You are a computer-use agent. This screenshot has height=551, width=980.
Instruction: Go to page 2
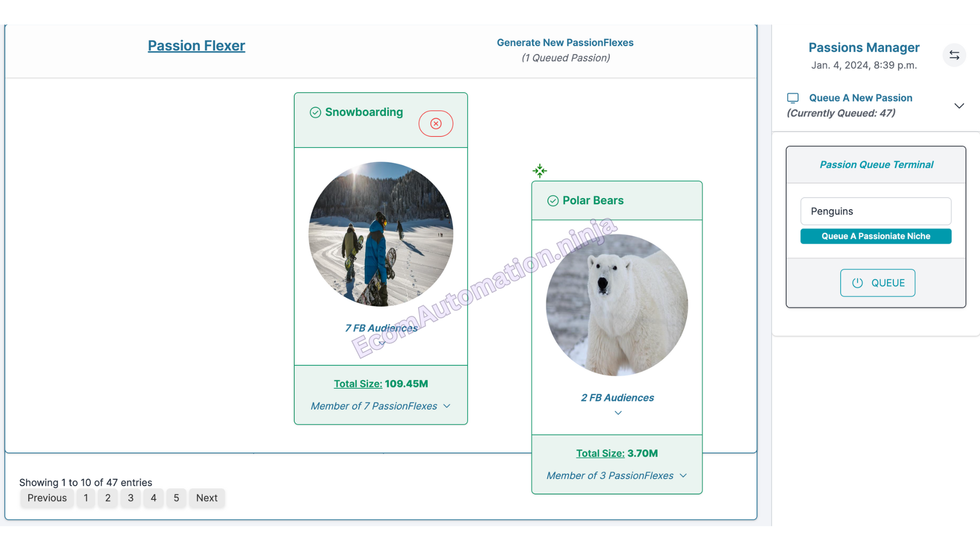coord(108,498)
